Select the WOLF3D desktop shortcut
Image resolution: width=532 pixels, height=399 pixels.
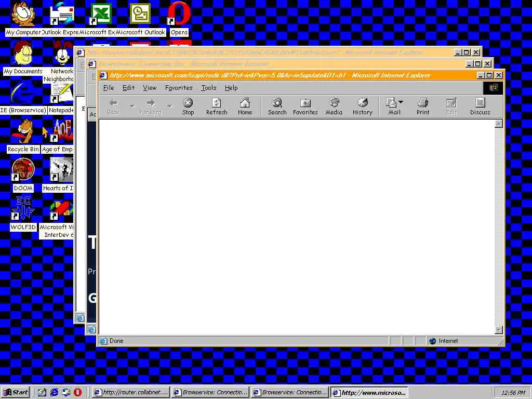coord(23,214)
